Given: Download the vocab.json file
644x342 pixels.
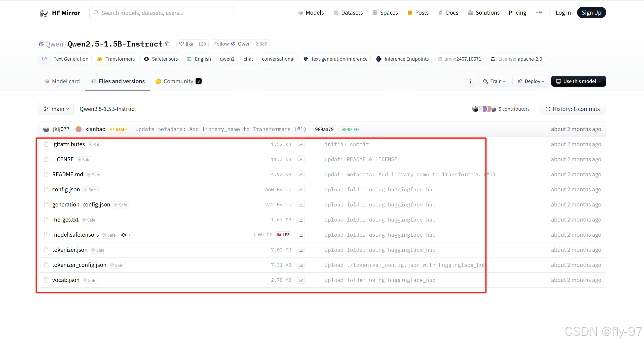Looking at the screenshot, I should (301, 280).
